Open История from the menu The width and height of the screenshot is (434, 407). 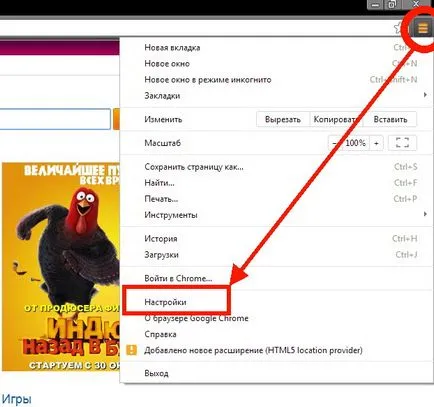tap(277, 238)
